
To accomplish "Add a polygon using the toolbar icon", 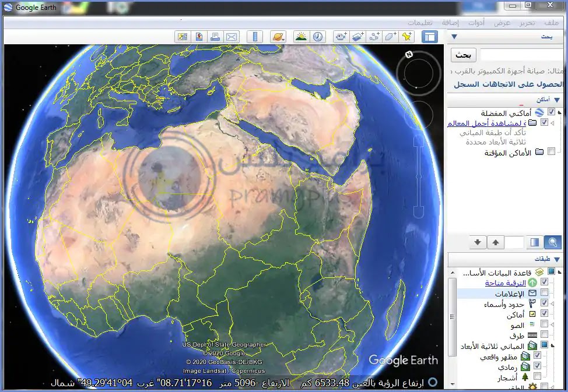I will 391,37.
